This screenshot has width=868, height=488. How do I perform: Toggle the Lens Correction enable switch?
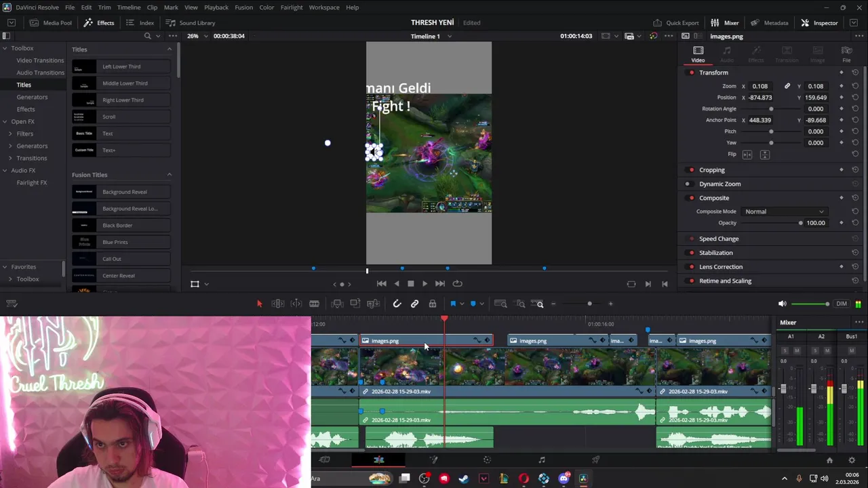click(691, 266)
